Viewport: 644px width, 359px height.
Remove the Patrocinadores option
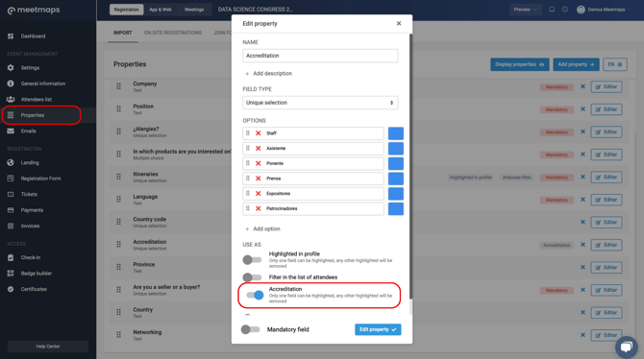coord(258,208)
